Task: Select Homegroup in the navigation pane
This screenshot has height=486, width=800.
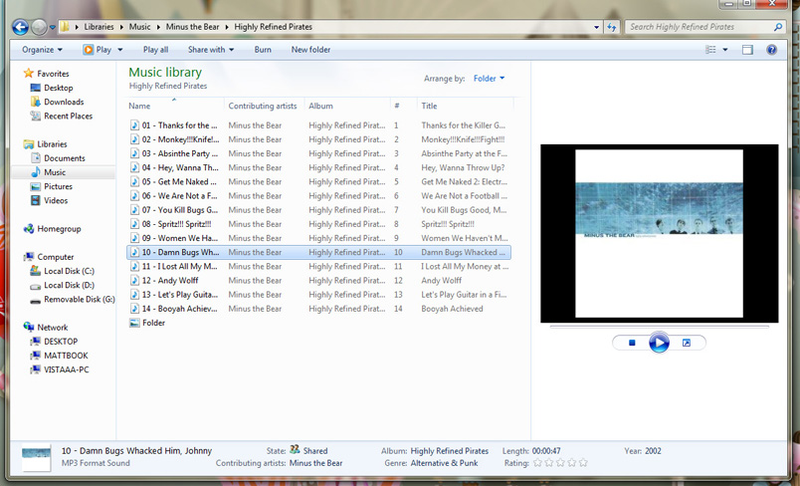Action: coord(59,228)
